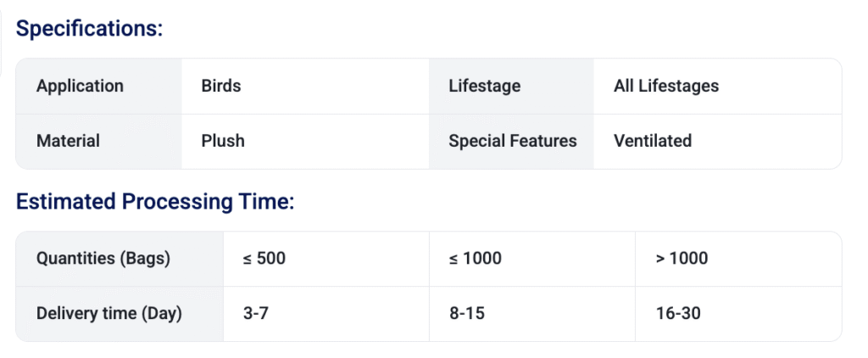868x358 pixels.
Task: Click the Application label cell
Action: 80,86
